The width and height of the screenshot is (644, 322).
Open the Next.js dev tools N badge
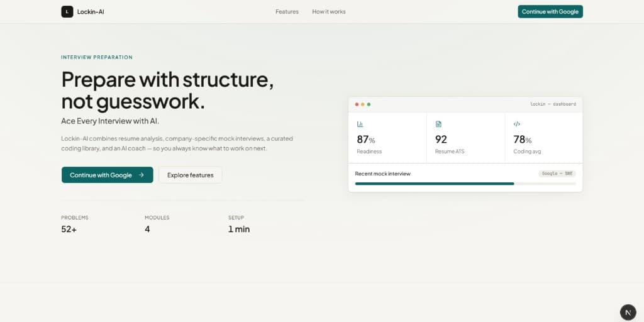point(628,313)
